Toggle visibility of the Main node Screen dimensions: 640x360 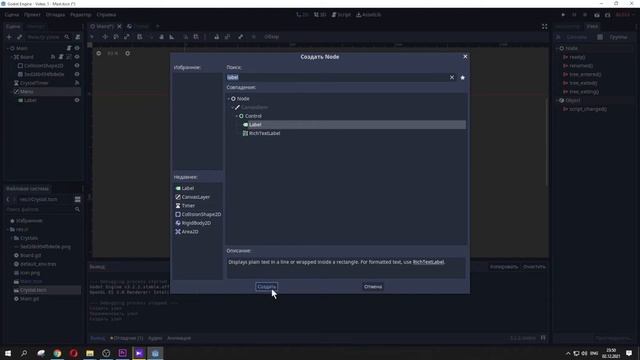click(77, 48)
